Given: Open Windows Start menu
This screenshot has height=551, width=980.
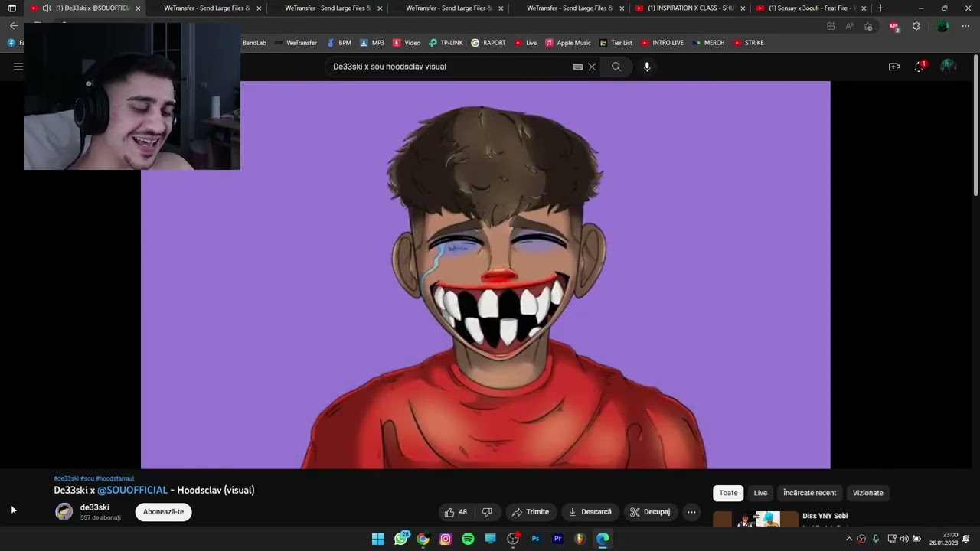Looking at the screenshot, I should [x=378, y=539].
